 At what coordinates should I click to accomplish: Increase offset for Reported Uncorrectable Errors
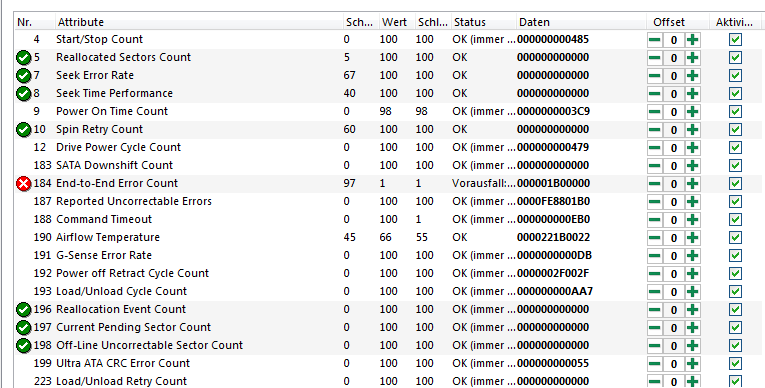tap(692, 202)
